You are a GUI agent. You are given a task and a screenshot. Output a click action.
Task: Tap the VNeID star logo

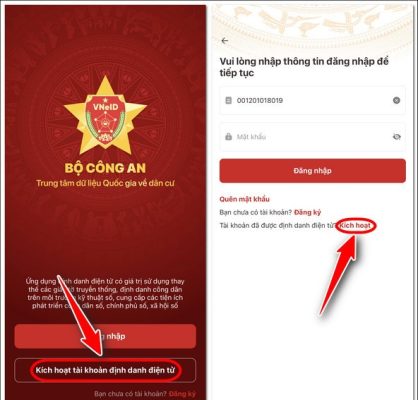point(105,114)
